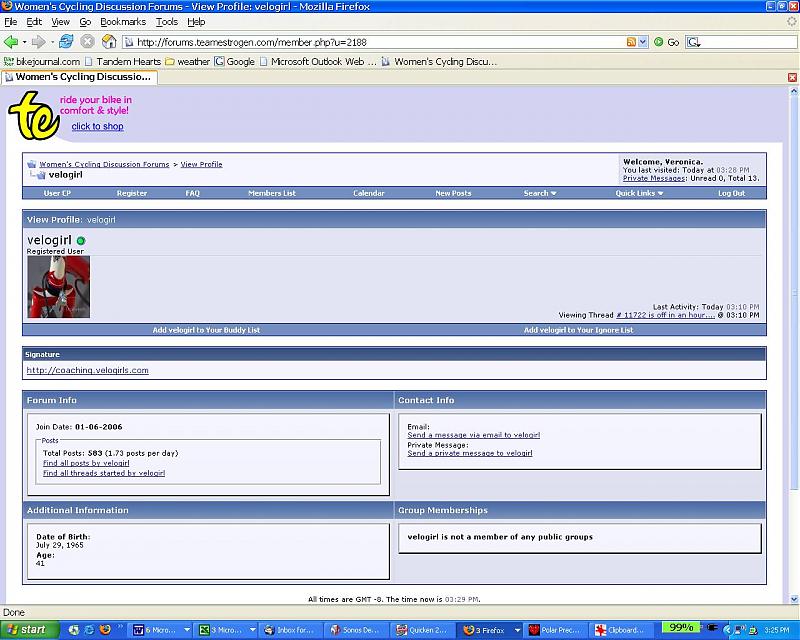Click the home icon in the toolbar
This screenshot has height=640, width=800.
109,42
